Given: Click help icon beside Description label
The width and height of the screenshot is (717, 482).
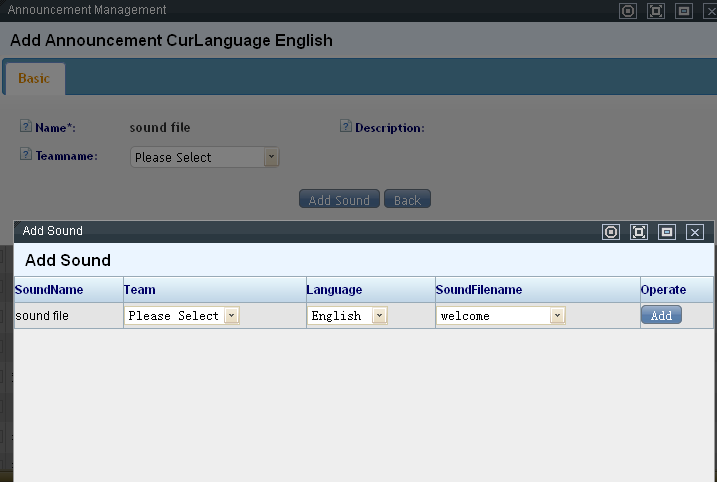Looking at the screenshot, I should (x=346, y=127).
